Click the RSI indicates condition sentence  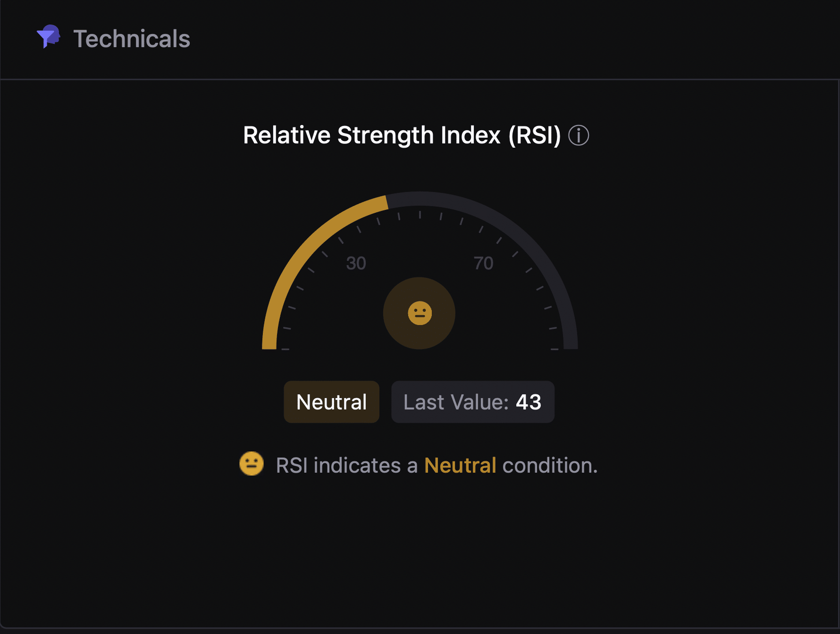tap(437, 466)
